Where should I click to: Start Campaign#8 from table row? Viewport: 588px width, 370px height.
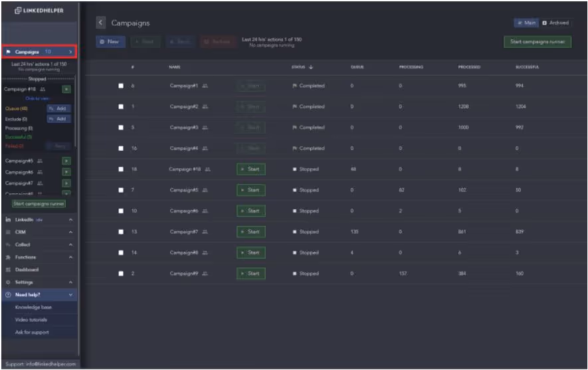pyautogui.click(x=251, y=252)
